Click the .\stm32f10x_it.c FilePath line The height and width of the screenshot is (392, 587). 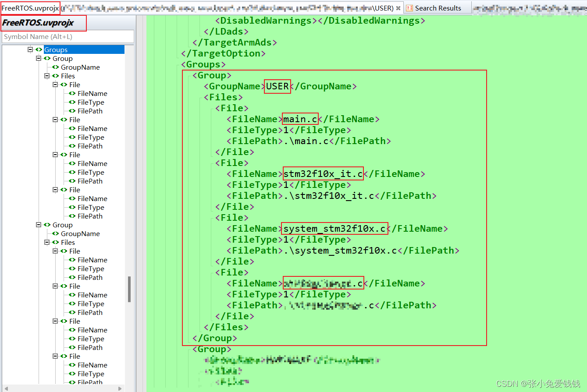pos(331,196)
